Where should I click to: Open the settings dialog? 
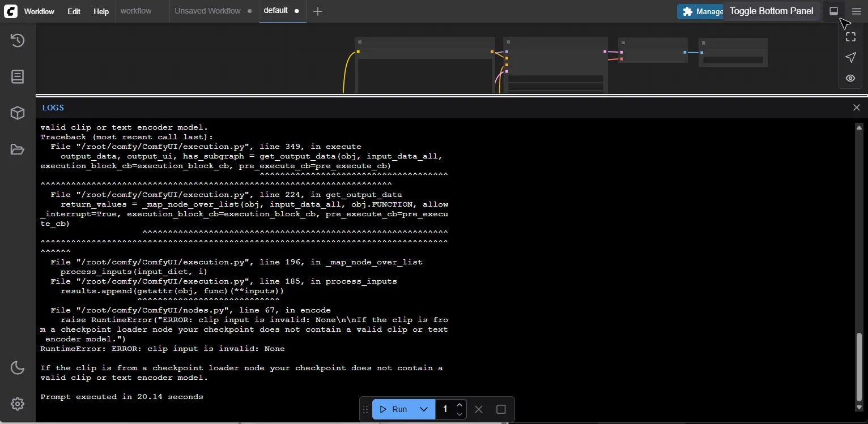(17, 404)
